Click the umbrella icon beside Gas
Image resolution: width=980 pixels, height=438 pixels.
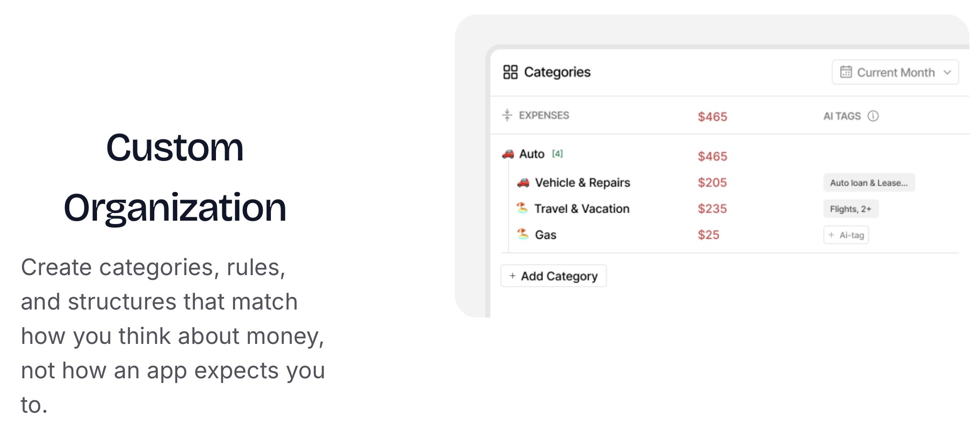(x=522, y=235)
